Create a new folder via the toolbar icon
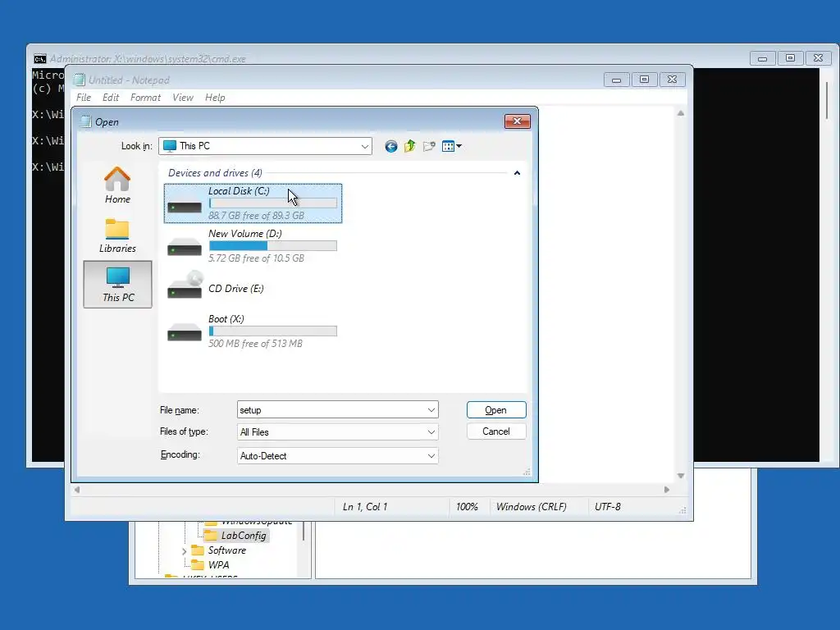840x630 pixels. click(428, 146)
